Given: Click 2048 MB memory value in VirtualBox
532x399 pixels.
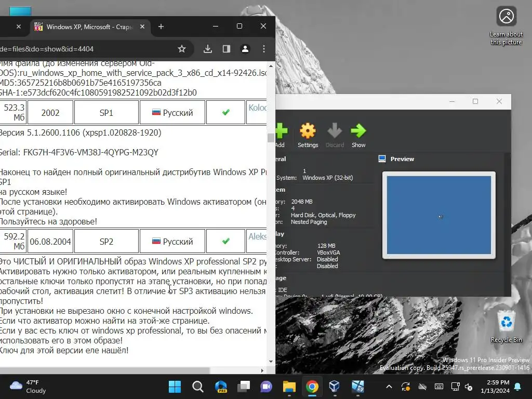Looking at the screenshot, I should (302, 202).
